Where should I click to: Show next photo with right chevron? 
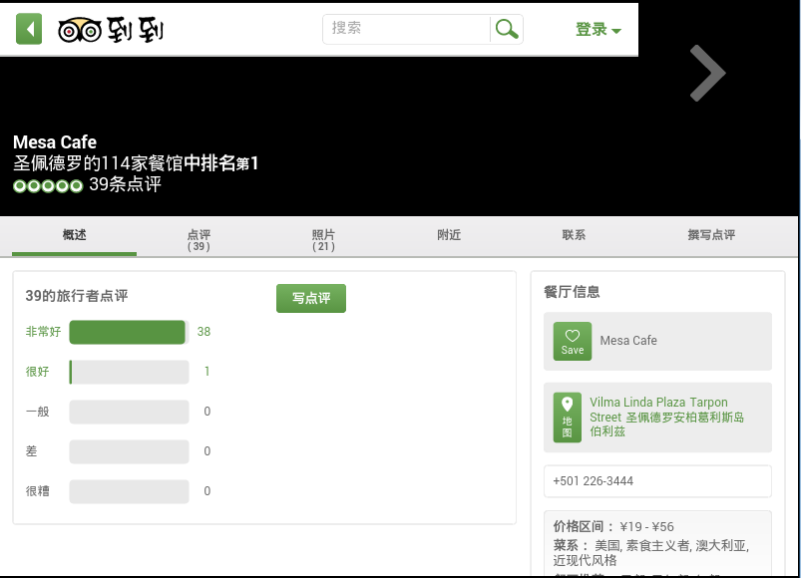707,73
